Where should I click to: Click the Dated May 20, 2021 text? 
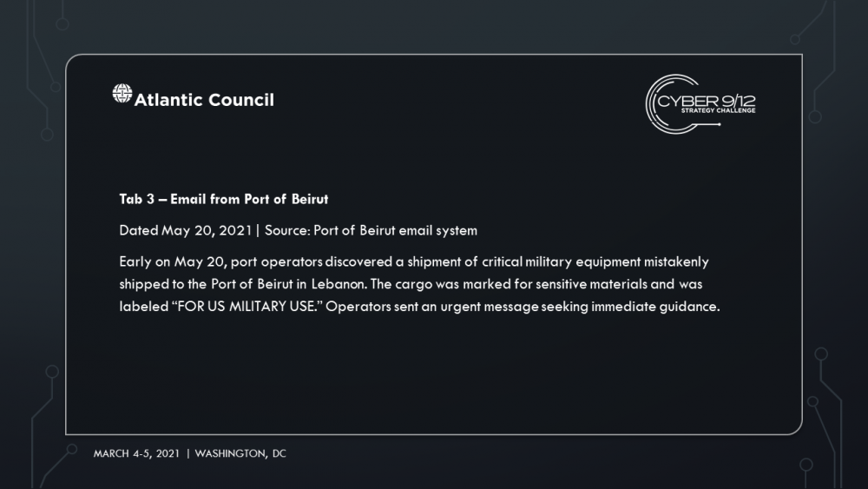(x=186, y=230)
